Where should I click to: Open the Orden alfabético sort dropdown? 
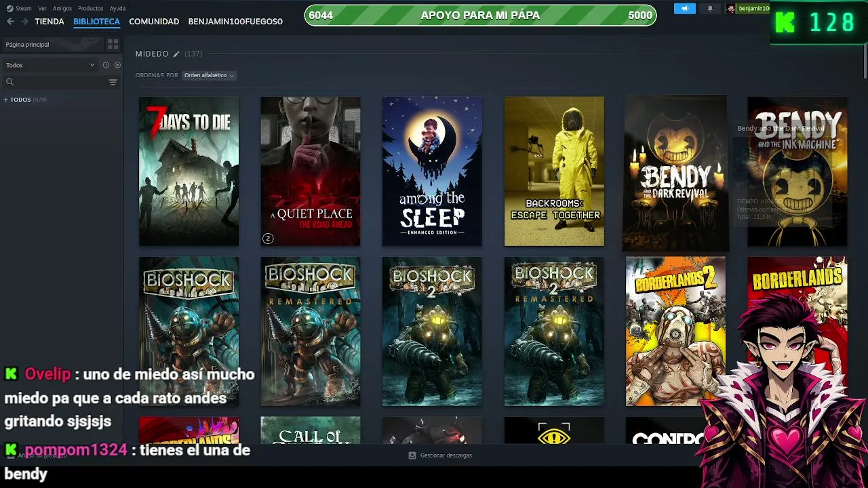coord(209,75)
